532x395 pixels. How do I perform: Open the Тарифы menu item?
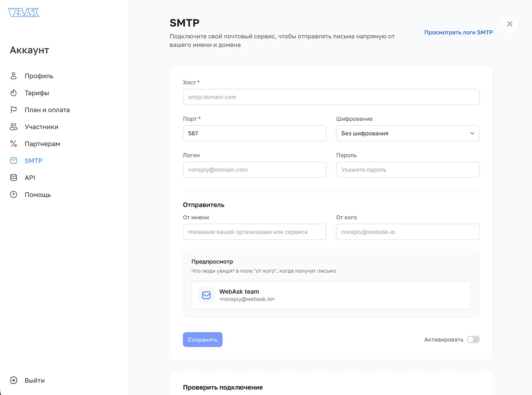(37, 93)
